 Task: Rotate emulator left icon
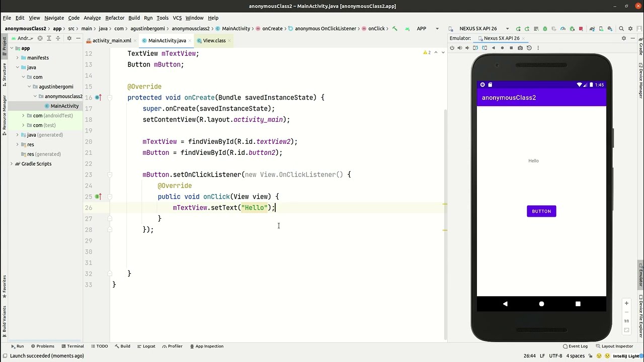click(475, 48)
